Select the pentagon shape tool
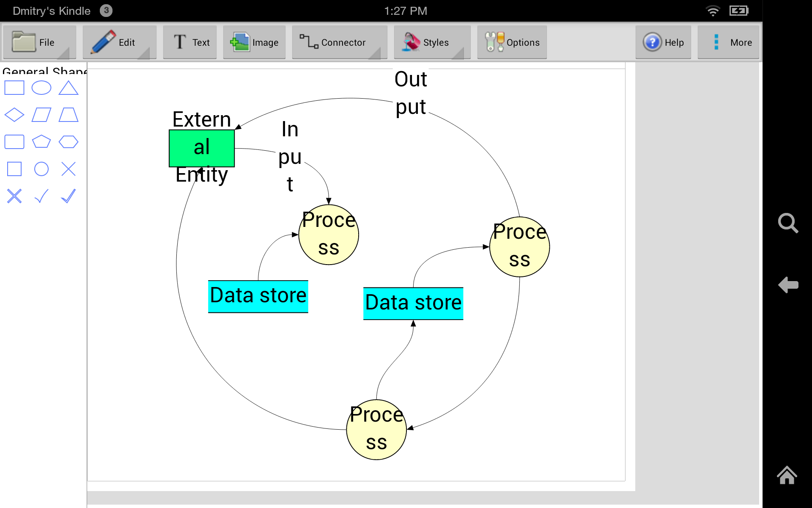Screen dimensions: 812x508 tap(41, 142)
